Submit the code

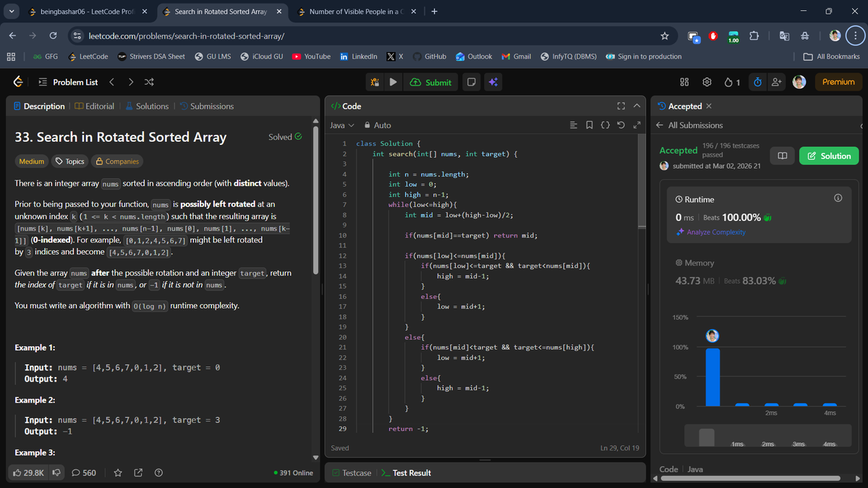tap(430, 82)
